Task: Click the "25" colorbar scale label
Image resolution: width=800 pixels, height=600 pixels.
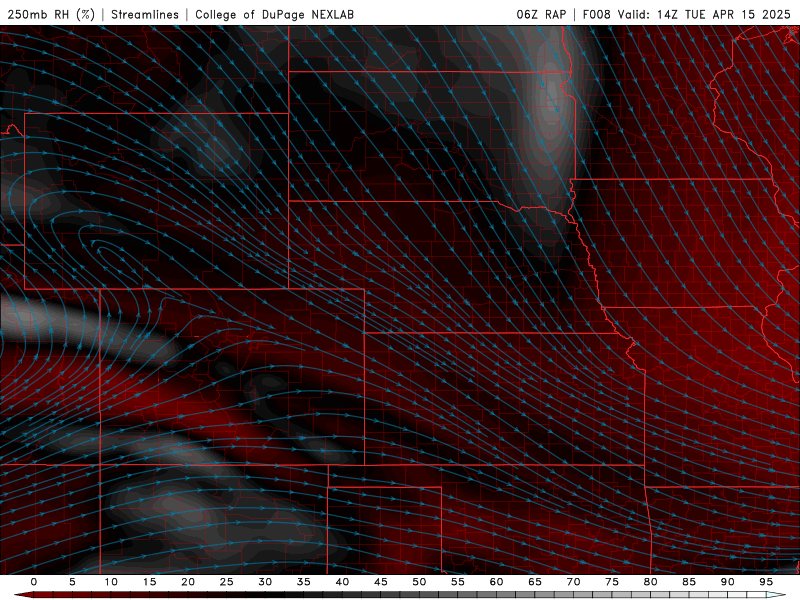Action: tap(227, 582)
